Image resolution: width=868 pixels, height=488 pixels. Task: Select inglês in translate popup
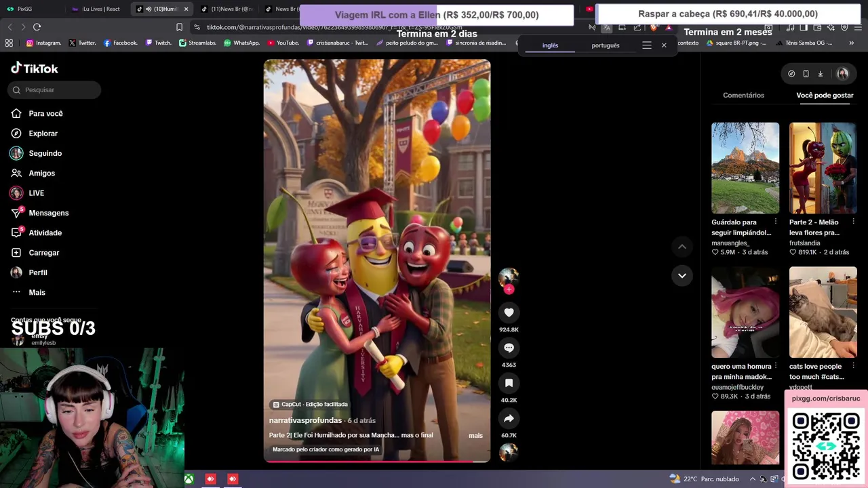click(550, 45)
